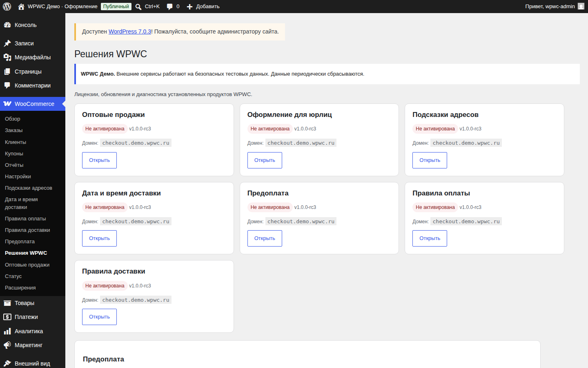588x368 pixels.
Task: Click v1.0.0-rc3 version on Оптовые продажи card
Action: pyautogui.click(x=140, y=129)
